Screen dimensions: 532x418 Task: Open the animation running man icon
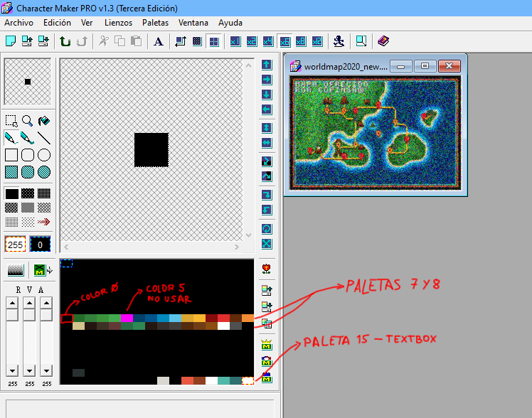click(339, 41)
